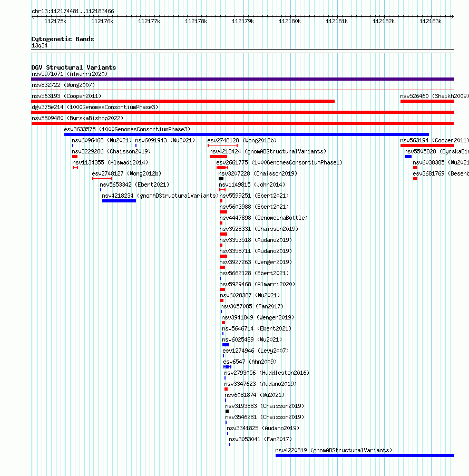Click nsv3347623 (Audano2019) label
This screenshot has height=476, width=469.
[260, 384]
